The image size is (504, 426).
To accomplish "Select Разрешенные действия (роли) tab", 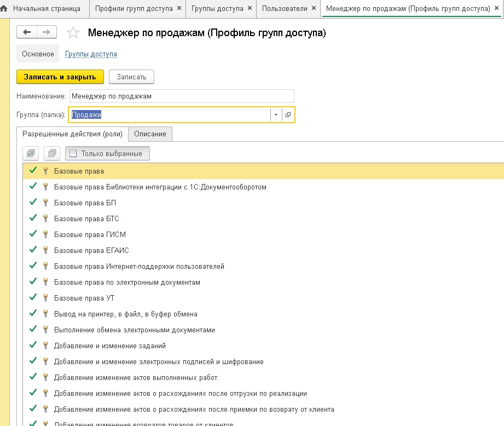I will tap(72, 134).
